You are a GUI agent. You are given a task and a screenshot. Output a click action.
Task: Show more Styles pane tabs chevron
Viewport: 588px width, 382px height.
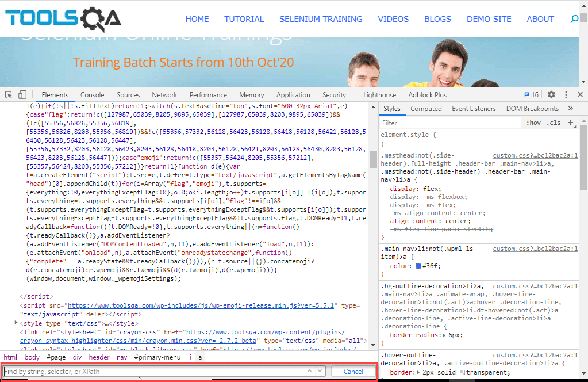pos(570,109)
